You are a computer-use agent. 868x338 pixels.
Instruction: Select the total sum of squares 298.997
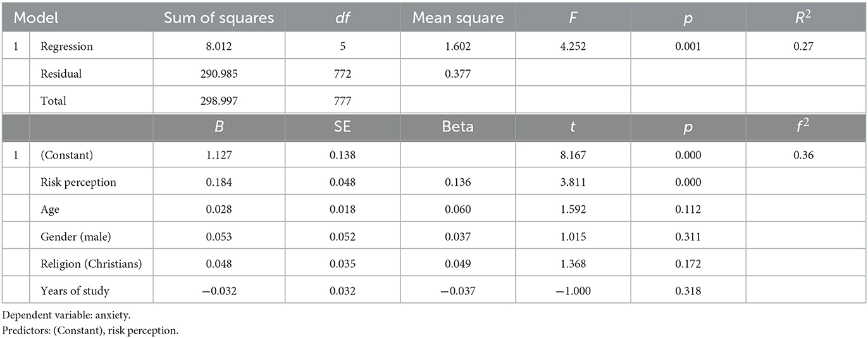219,101
